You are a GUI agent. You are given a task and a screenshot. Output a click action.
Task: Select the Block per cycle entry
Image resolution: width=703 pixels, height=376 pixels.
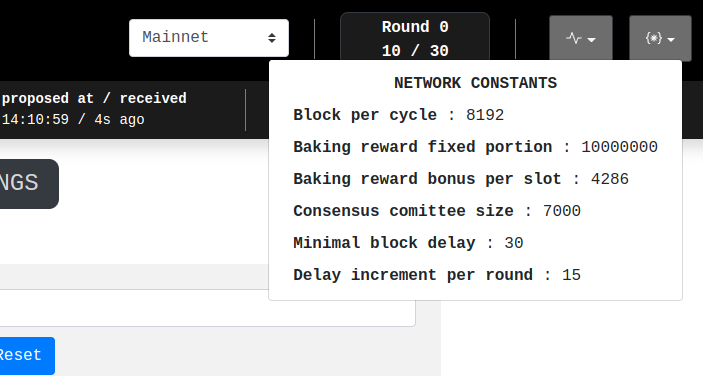tap(399, 115)
